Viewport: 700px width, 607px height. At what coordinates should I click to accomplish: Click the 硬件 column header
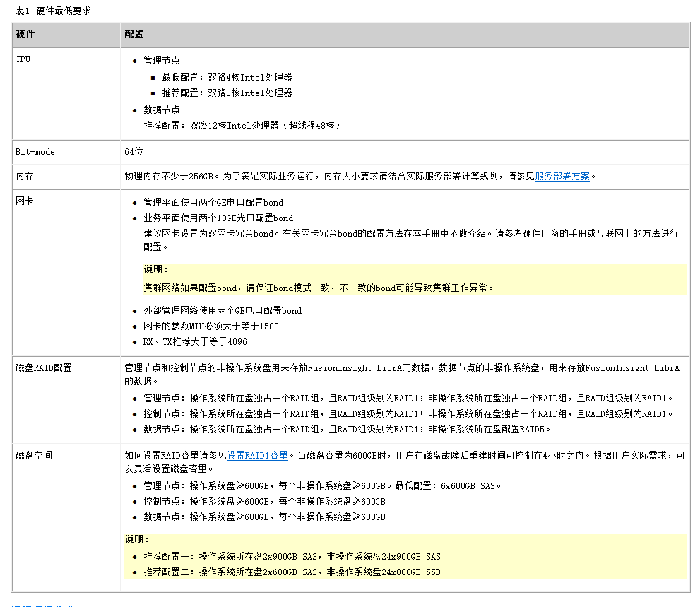pos(25,35)
